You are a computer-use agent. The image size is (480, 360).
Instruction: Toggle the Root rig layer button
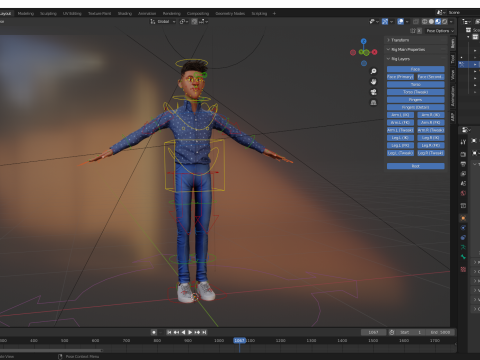(x=416, y=166)
